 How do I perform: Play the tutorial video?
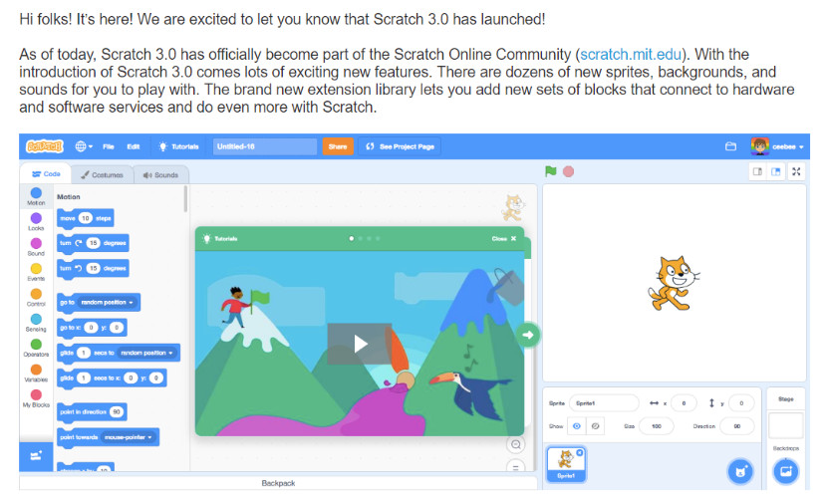coord(360,344)
